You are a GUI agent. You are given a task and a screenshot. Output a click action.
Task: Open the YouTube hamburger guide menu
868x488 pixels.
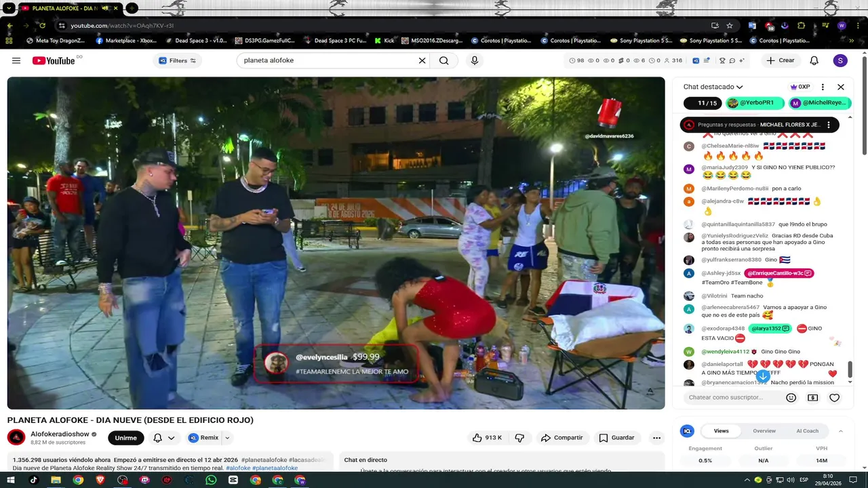[16, 60]
